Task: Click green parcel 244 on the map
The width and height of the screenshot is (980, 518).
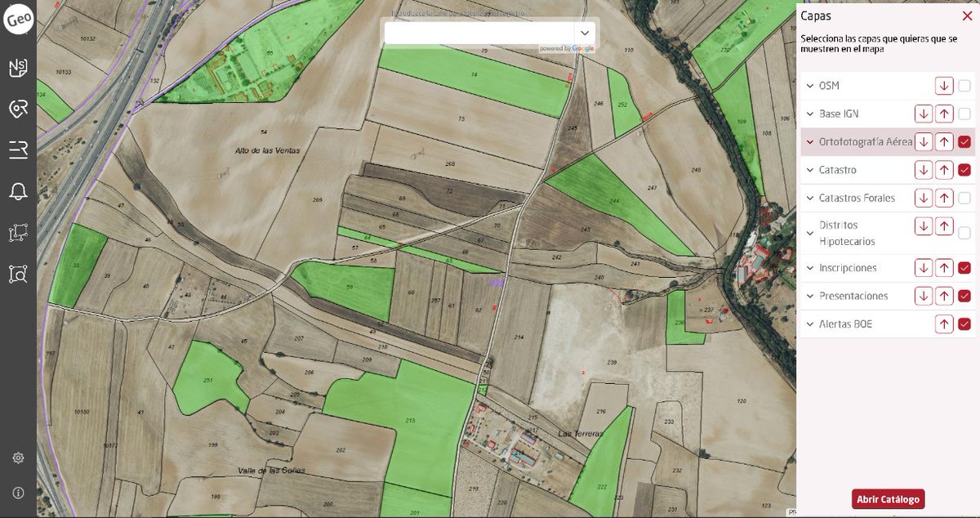Action: point(614,200)
